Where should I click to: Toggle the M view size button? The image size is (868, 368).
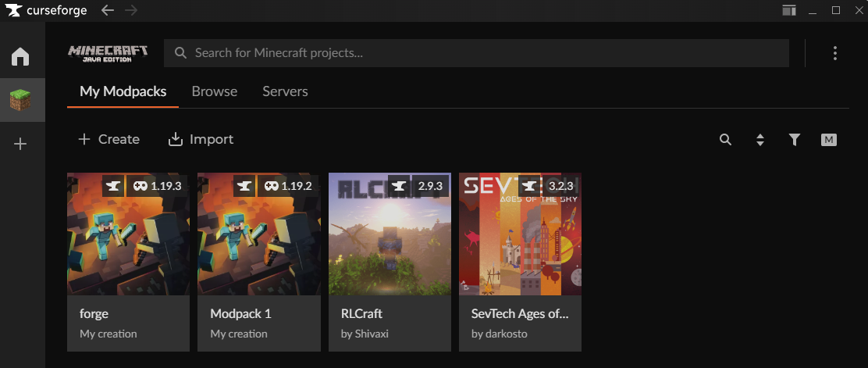(829, 140)
